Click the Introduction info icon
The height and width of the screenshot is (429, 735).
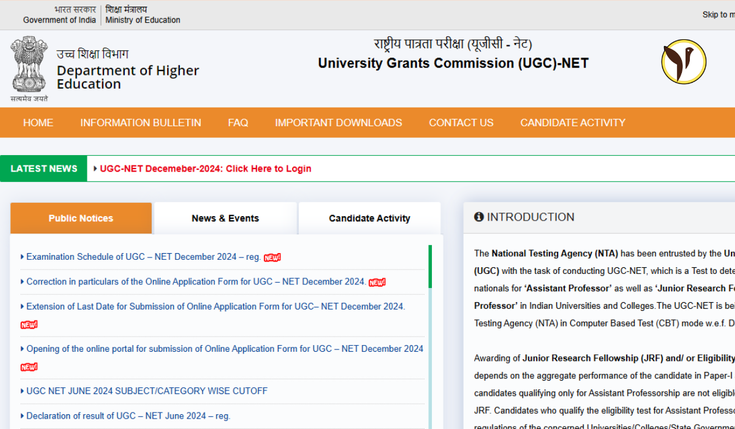478,217
